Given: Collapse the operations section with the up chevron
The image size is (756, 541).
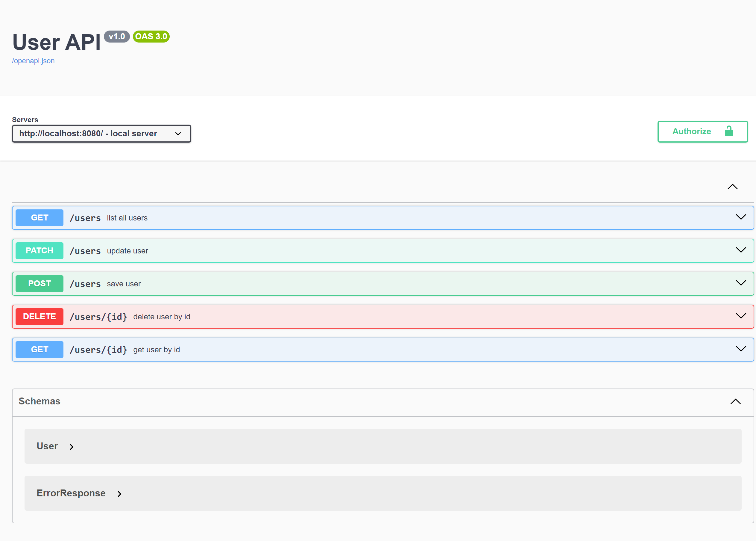Looking at the screenshot, I should [732, 187].
